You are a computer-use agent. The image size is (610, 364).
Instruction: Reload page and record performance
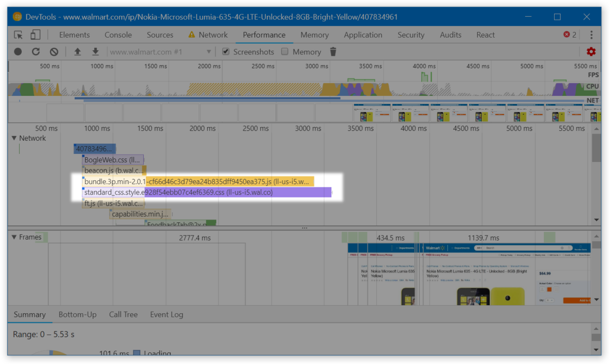[36, 51]
